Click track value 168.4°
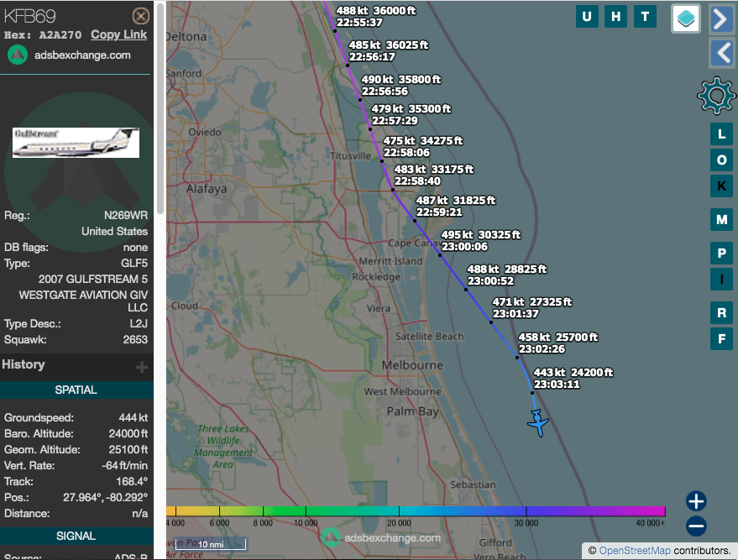Viewport: 738px width, 560px height. coord(132,482)
